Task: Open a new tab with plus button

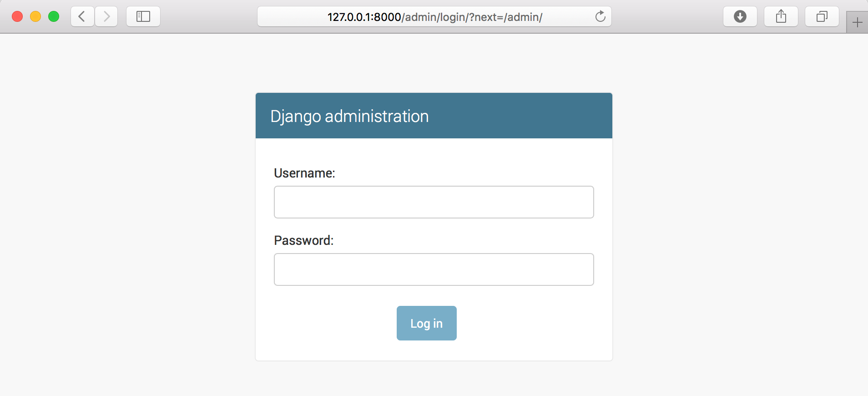Action: click(x=857, y=22)
